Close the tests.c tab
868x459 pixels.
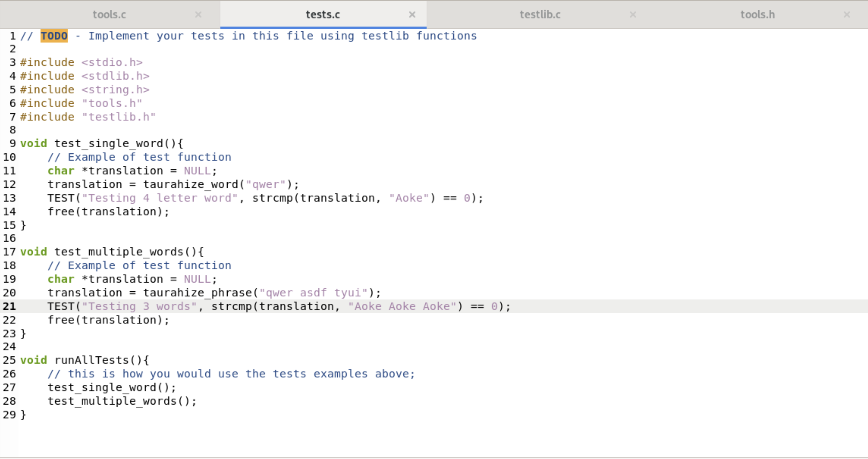pyautogui.click(x=413, y=14)
